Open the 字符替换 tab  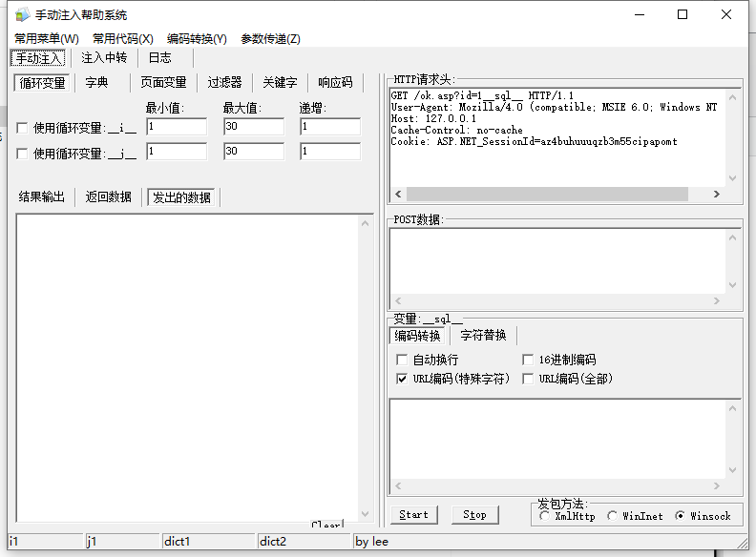point(483,336)
